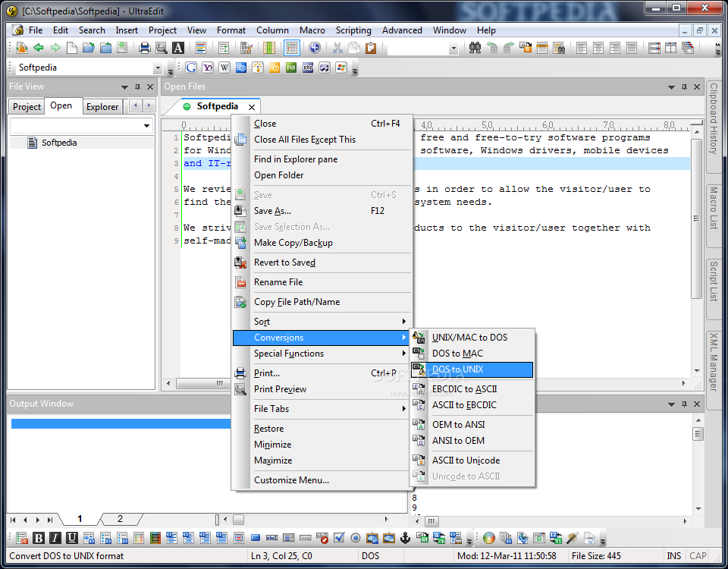Click the color wheel picker icon
Image resolution: width=728 pixels, height=569 pixels.
pyautogui.click(x=489, y=538)
